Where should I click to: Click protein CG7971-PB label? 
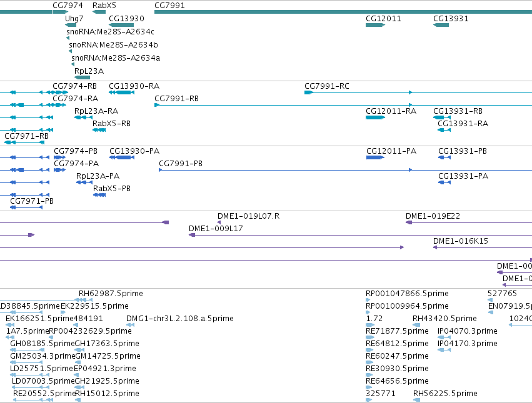point(32,201)
